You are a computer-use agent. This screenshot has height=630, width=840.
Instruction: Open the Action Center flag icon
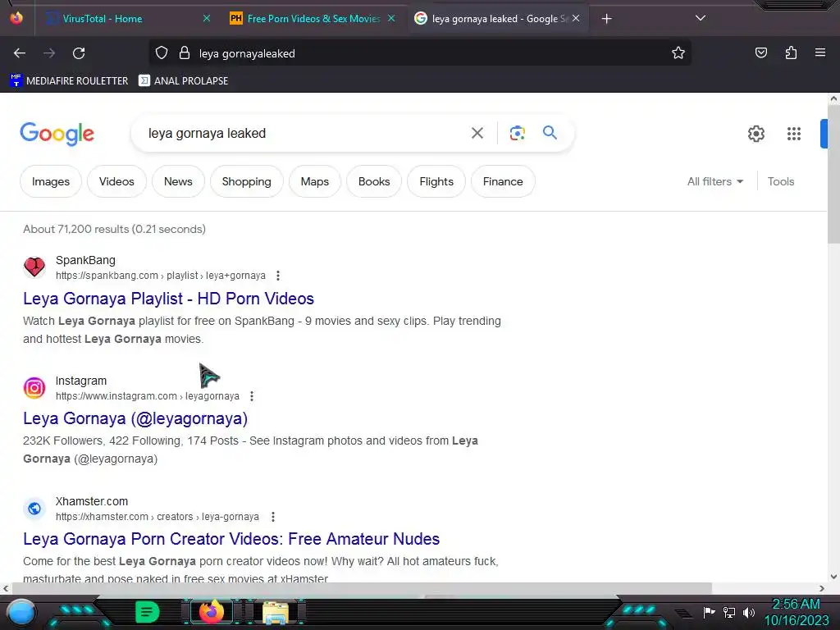[709, 612]
